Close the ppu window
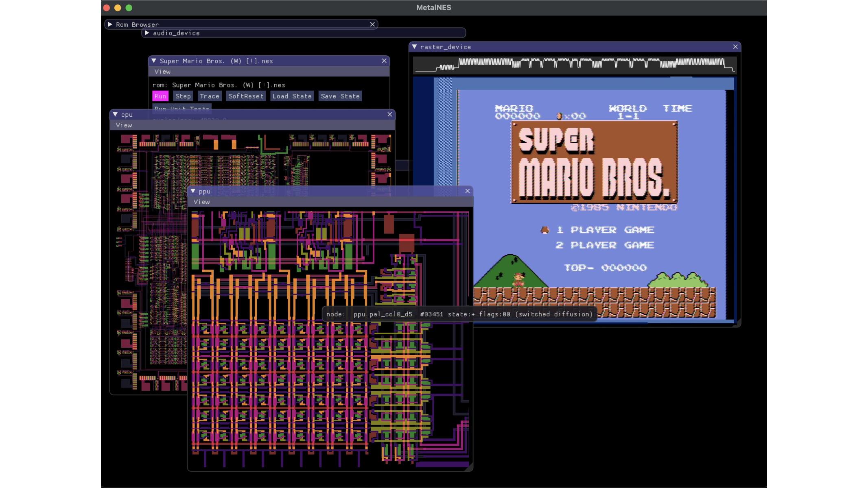 (468, 191)
